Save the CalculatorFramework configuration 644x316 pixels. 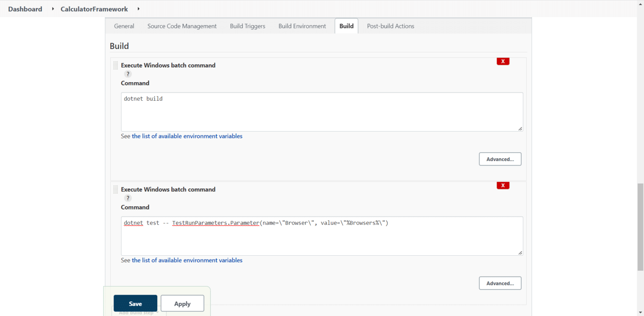135,303
